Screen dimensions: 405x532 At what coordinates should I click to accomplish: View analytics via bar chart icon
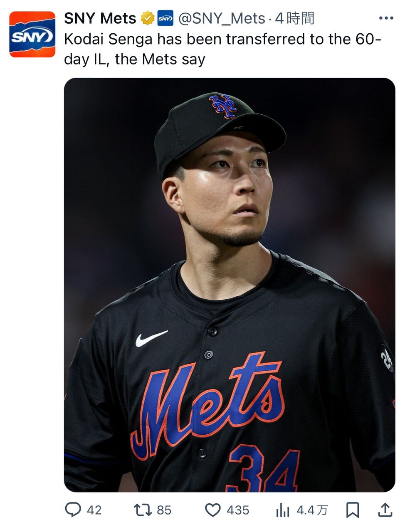point(283,510)
